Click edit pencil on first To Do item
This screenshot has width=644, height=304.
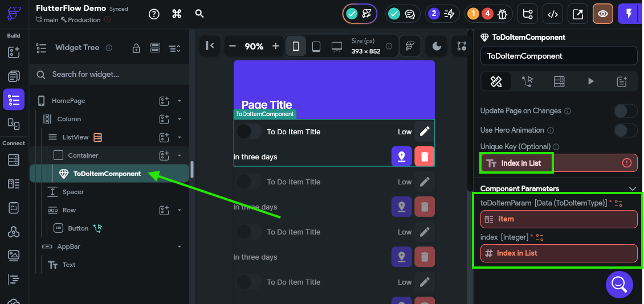pyautogui.click(x=424, y=132)
